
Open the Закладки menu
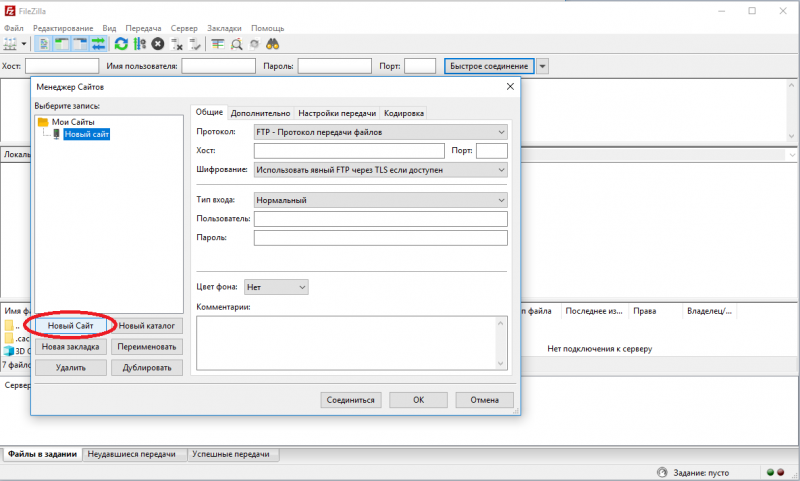click(224, 28)
